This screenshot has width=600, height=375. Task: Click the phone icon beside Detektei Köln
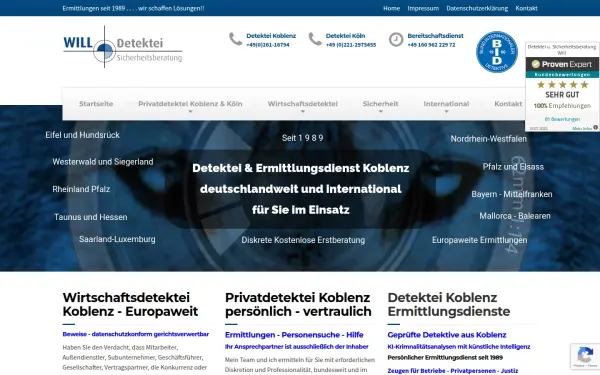(315, 39)
